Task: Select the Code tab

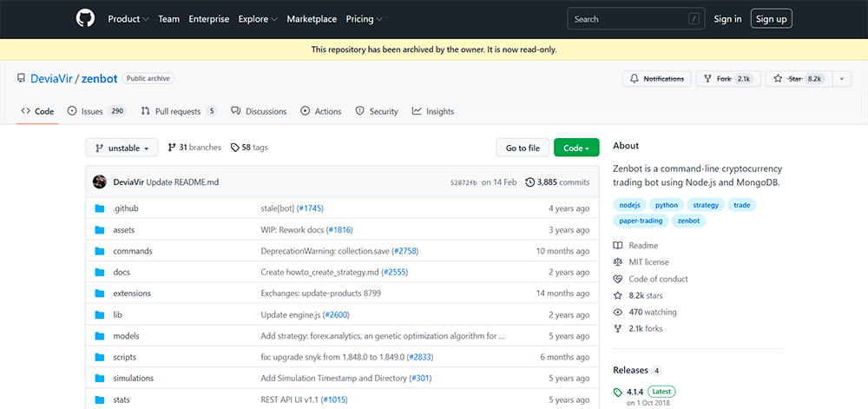Action: (x=37, y=111)
